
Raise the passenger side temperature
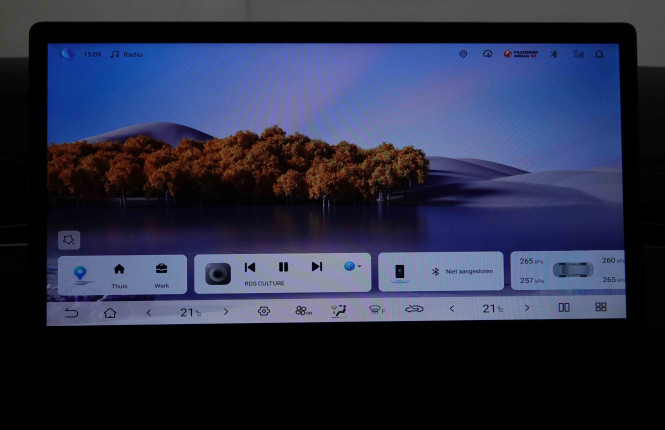click(x=527, y=308)
